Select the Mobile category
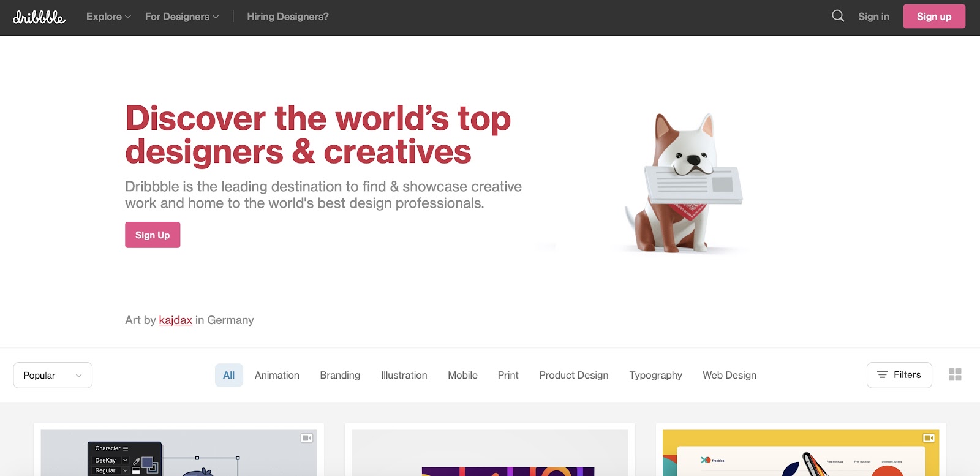 (x=462, y=375)
